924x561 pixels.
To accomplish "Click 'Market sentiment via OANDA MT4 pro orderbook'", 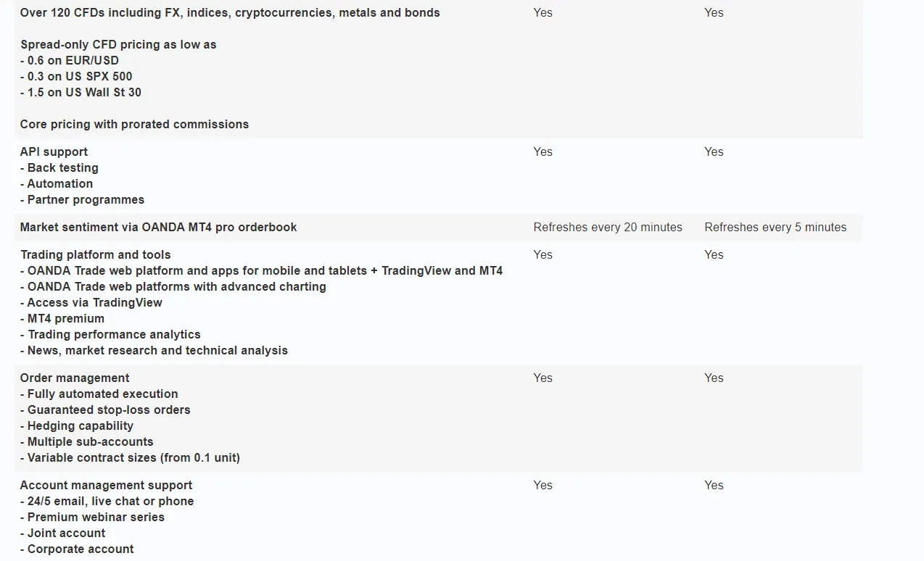I will [158, 227].
